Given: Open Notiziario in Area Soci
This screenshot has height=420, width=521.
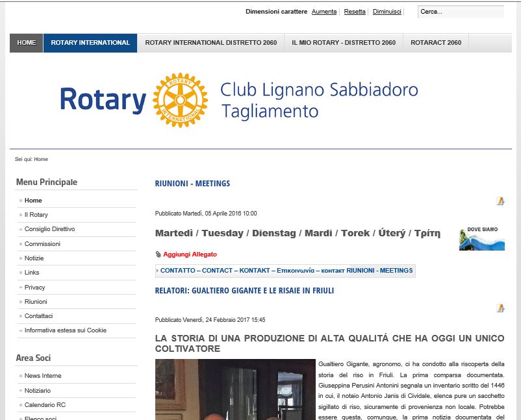Looking at the screenshot, I should tap(38, 391).
